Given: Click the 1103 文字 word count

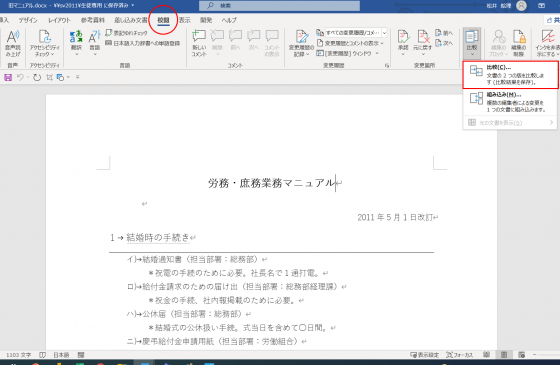Looking at the screenshot, I should (x=19, y=355).
